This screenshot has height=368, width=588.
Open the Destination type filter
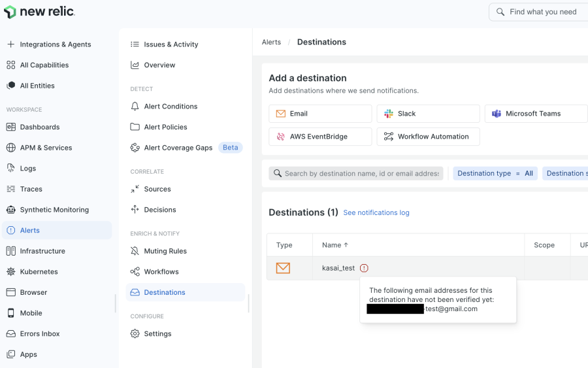click(x=495, y=173)
